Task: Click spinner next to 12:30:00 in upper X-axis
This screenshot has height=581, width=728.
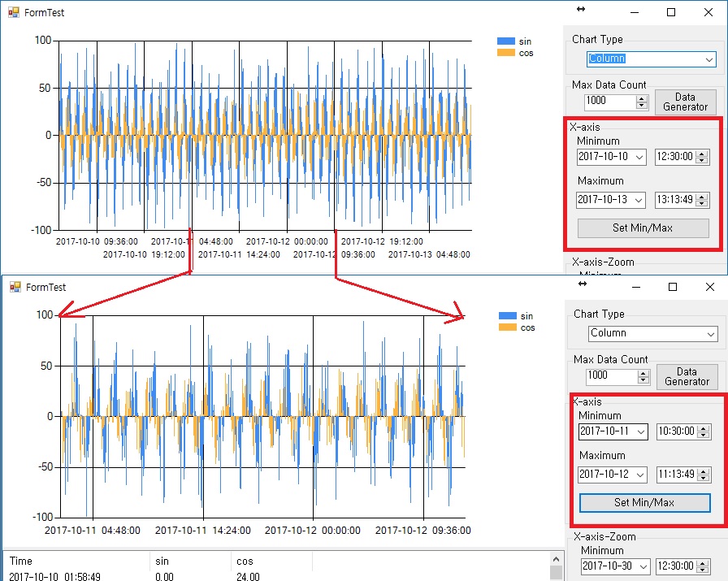Action: coord(702,157)
